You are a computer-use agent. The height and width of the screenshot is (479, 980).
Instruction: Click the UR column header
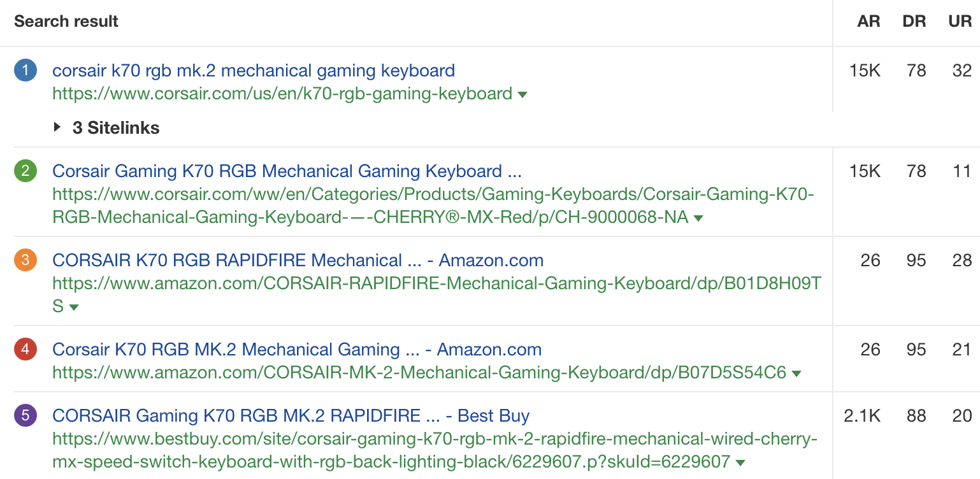click(960, 21)
